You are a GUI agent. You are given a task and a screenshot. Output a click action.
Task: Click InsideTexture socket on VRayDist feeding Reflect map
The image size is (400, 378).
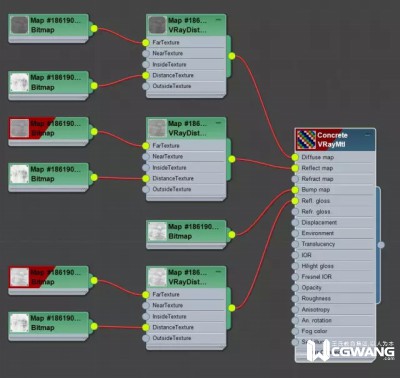click(x=146, y=168)
